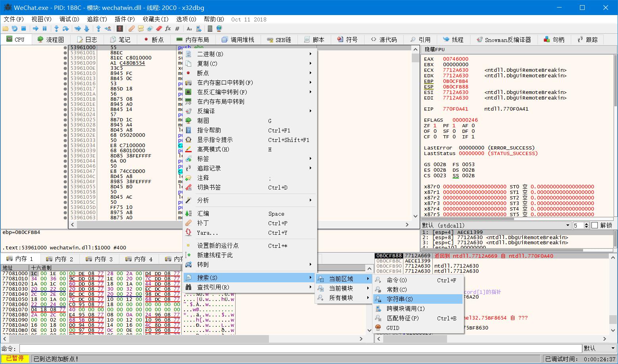
Task: Click the intermodular calls toolbar icon
Action: [x=198, y=29]
